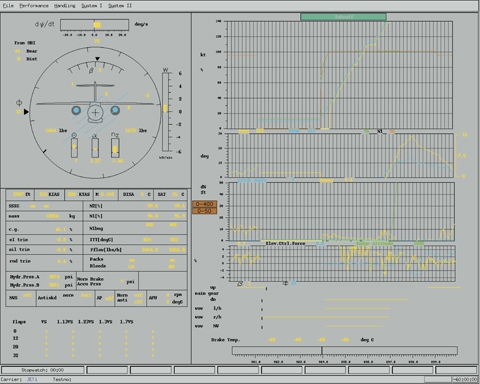Viewport: 480px width, 384px height.
Task: Click the 'Fflow[lbs/h]' row
Action: 135,249
